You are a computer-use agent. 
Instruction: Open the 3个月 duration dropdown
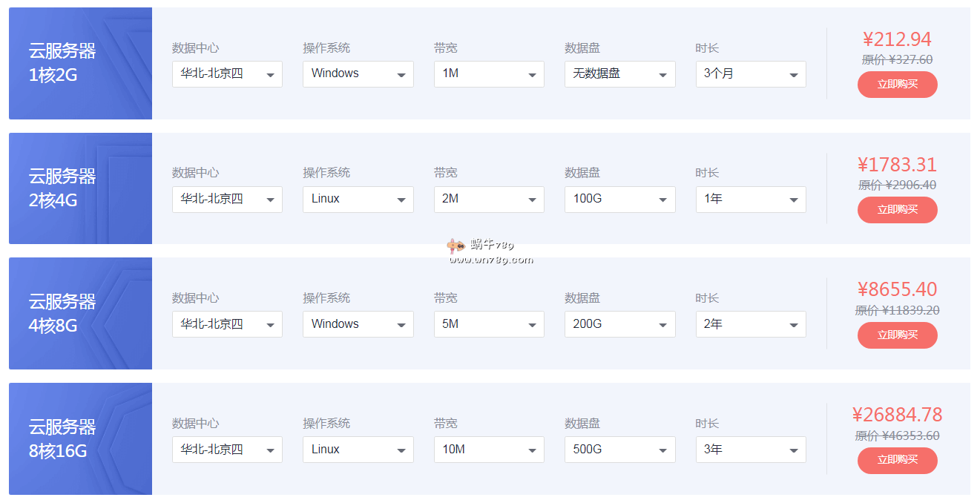point(751,74)
